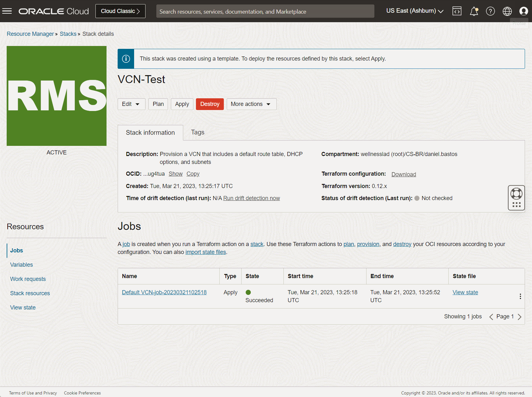Go to next page of jobs
This screenshot has height=397, width=532.
[x=519, y=317]
